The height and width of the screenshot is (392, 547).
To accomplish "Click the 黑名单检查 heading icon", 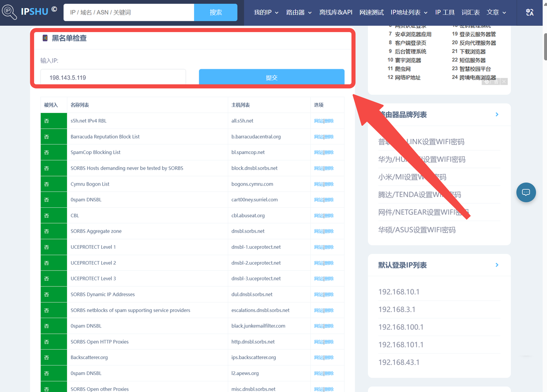I will pos(45,38).
